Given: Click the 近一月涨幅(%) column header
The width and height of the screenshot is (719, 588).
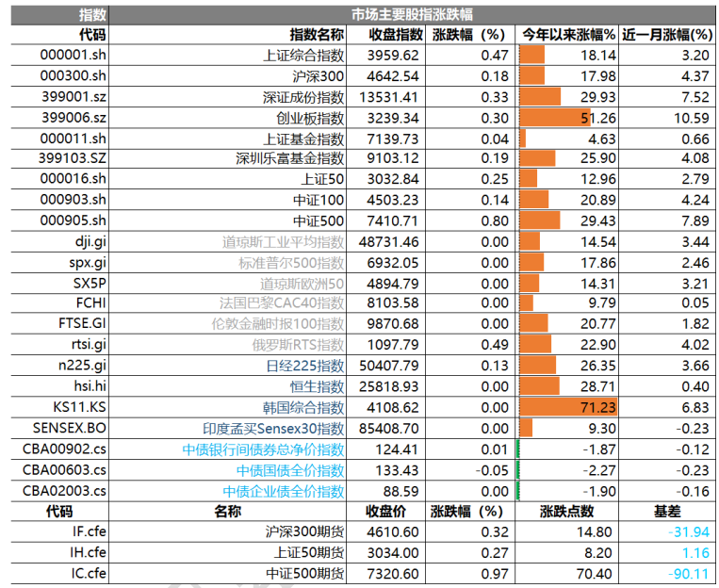Looking at the screenshot, I should coord(667,35).
